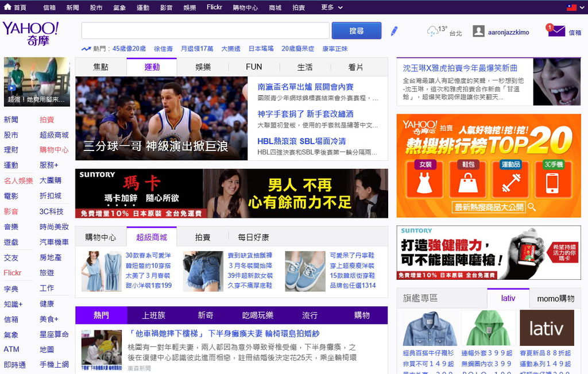The width and height of the screenshot is (588, 374).
Task: Click the user avatar icon beside aaronjazzkimo
Action: click(x=478, y=31)
